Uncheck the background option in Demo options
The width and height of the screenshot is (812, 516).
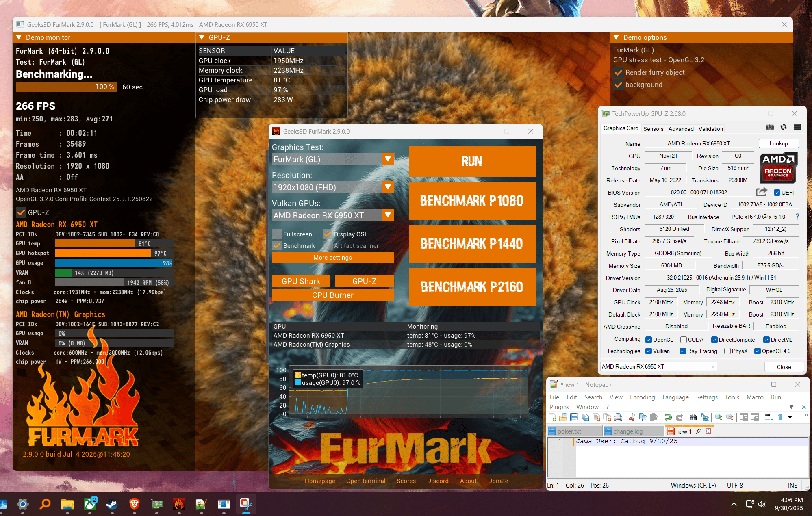pyautogui.click(x=619, y=85)
